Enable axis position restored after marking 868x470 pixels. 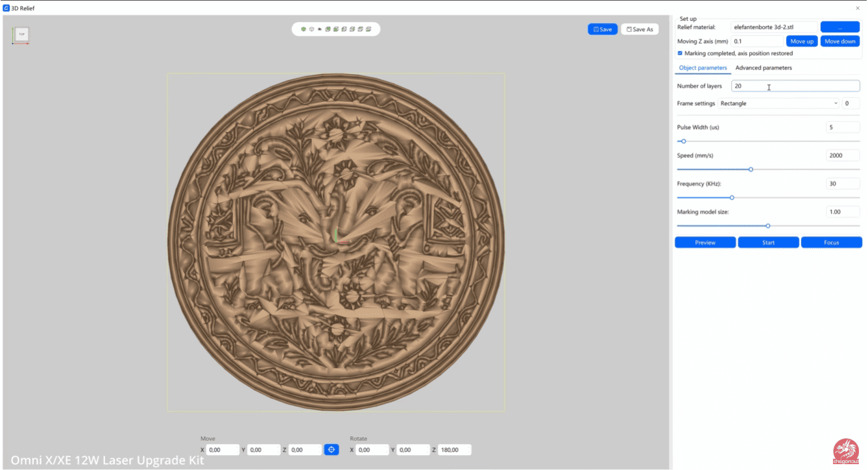pos(680,53)
